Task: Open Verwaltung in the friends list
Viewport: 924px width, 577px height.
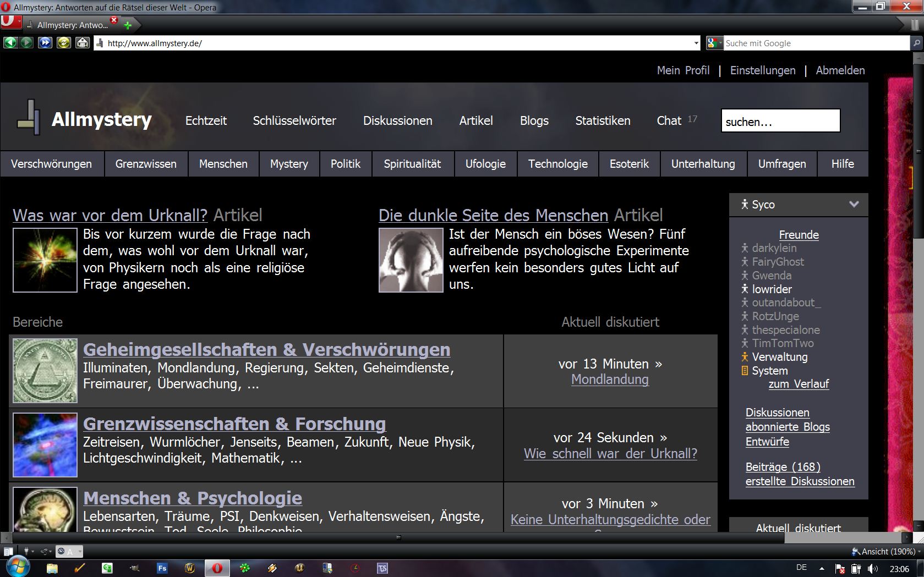Action: pyautogui.click(x=780, y=357)
